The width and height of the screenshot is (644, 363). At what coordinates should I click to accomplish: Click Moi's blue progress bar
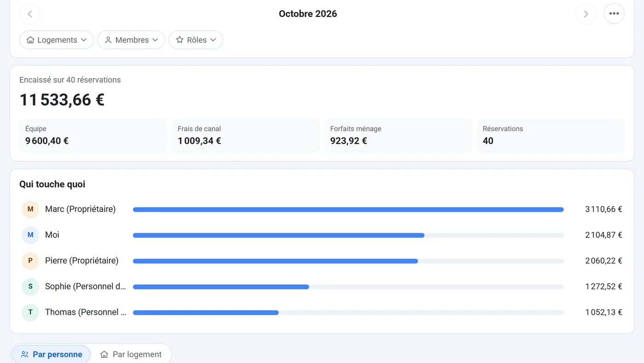point(279,236)
